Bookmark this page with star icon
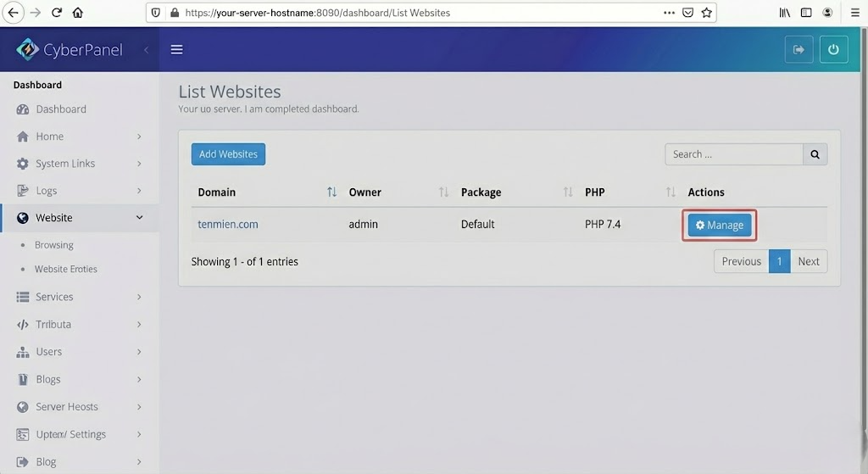868x474 pixels. point(706,13)
